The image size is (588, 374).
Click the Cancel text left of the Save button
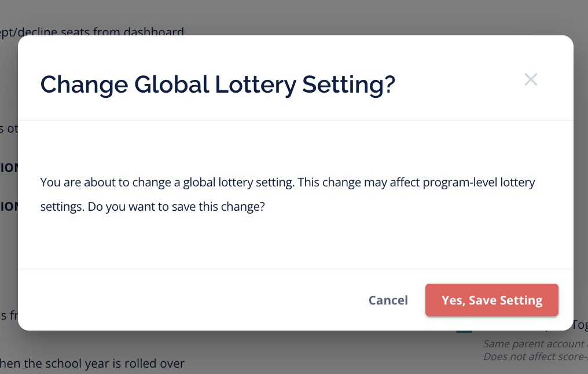[x=388, y=300]
